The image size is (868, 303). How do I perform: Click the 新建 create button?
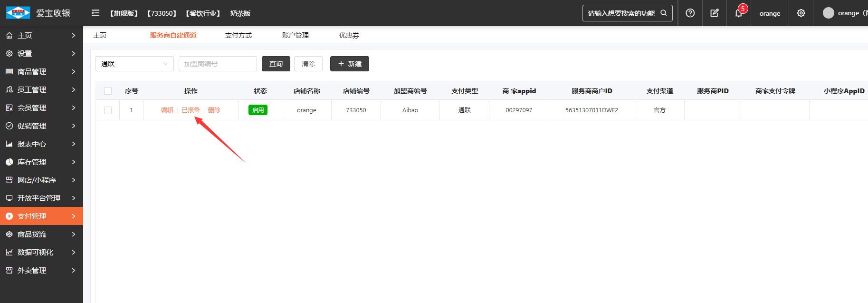pos(349,64)
